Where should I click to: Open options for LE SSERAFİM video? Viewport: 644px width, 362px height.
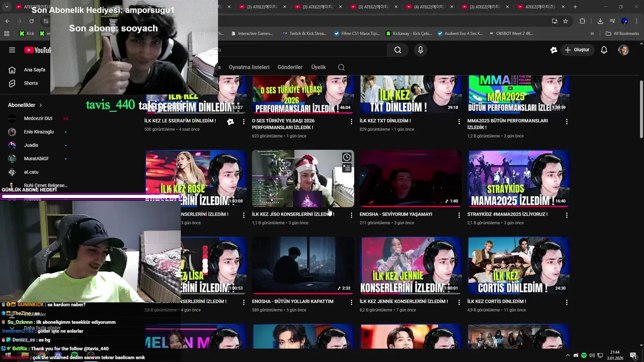pyautogui.click(x=244, y=122)
